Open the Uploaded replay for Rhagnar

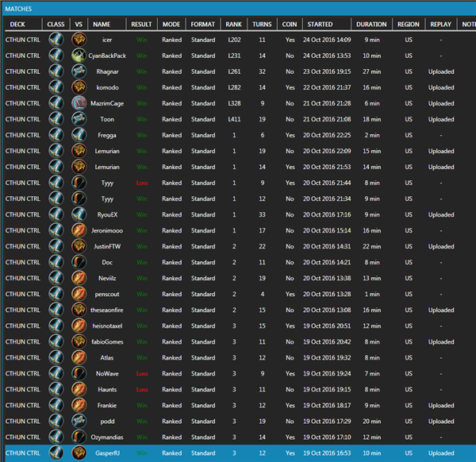[441, 71]
